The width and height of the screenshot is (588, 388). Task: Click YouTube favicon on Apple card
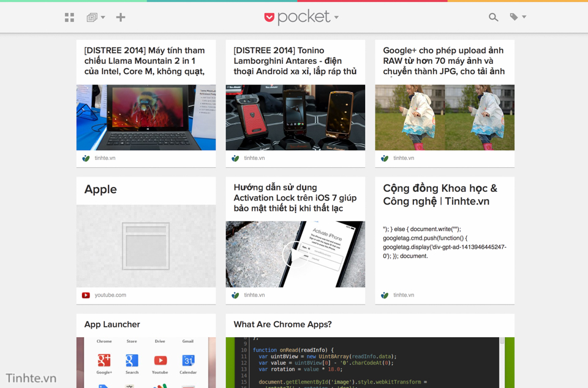(86, 295)
